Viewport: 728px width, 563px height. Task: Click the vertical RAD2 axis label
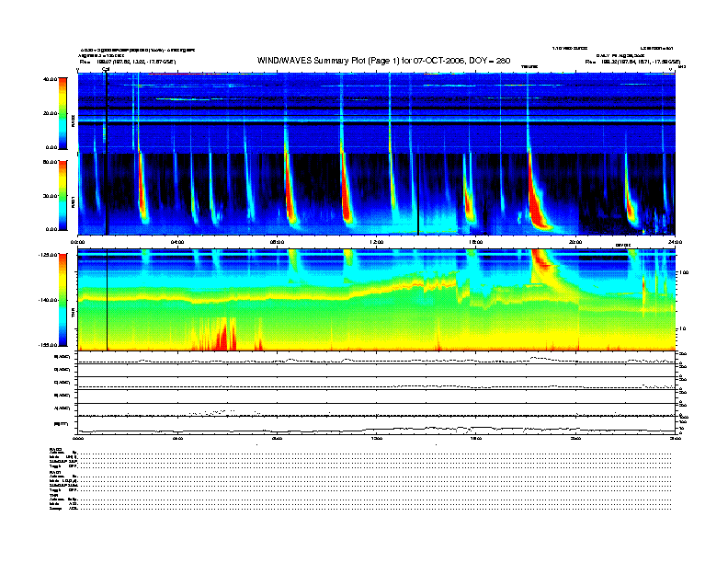point(73,121)
